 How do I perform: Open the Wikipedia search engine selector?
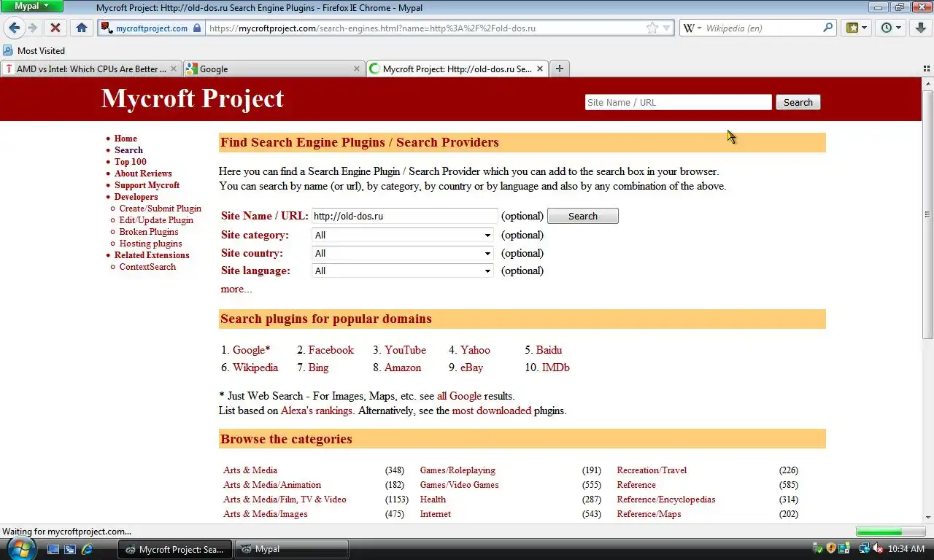692,28
